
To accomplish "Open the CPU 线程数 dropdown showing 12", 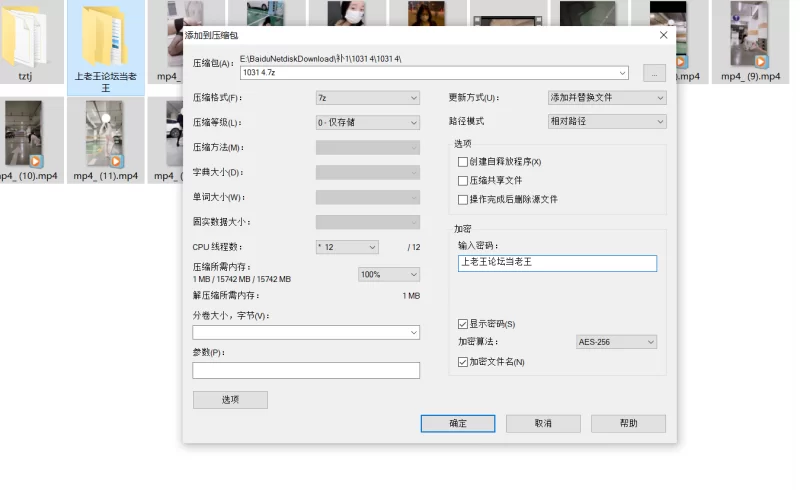I will click(x=347, y=247).
